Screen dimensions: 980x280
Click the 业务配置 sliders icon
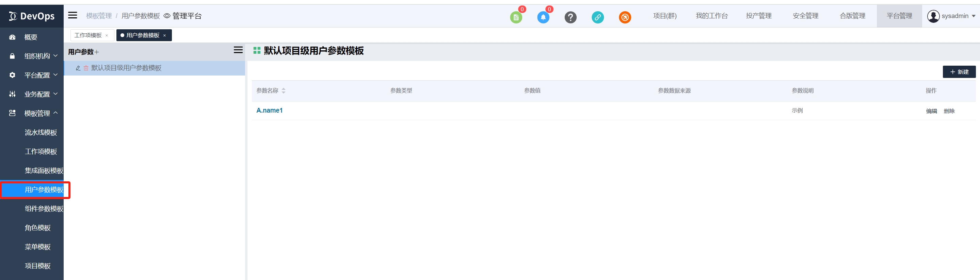tap(13, 94)
